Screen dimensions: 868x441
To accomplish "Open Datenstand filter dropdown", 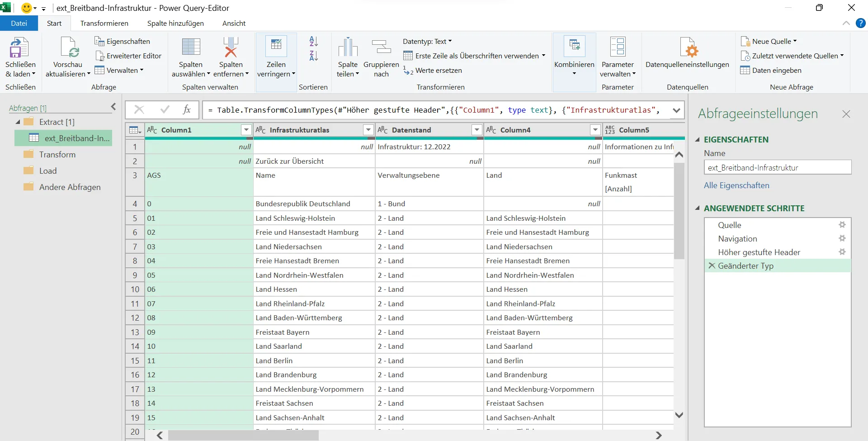I will (x=477, y=130).
